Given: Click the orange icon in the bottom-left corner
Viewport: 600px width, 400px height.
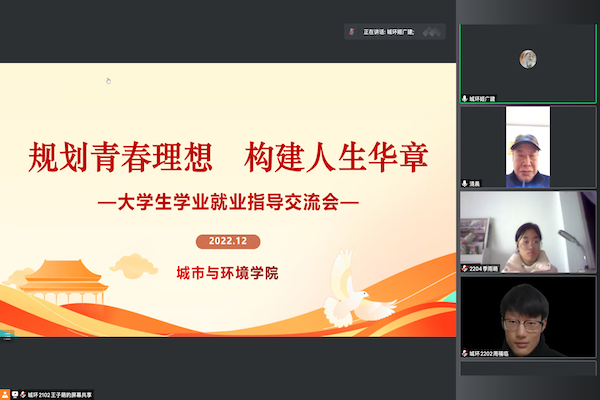Looking at the screenshot, I should 6,394.
